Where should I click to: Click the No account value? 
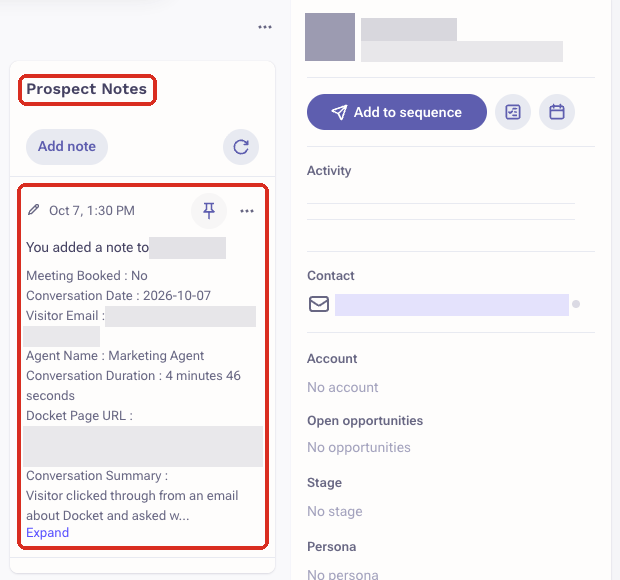[342, 387]
